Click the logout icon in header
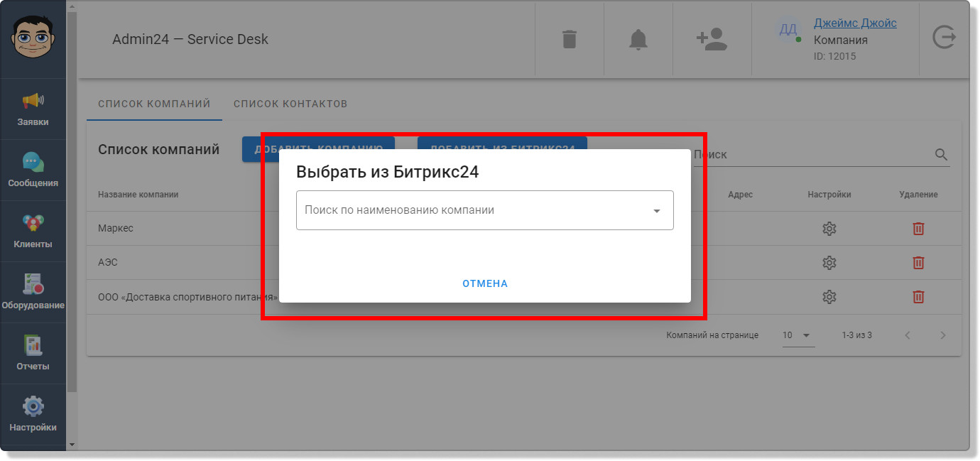 (944, 37)
